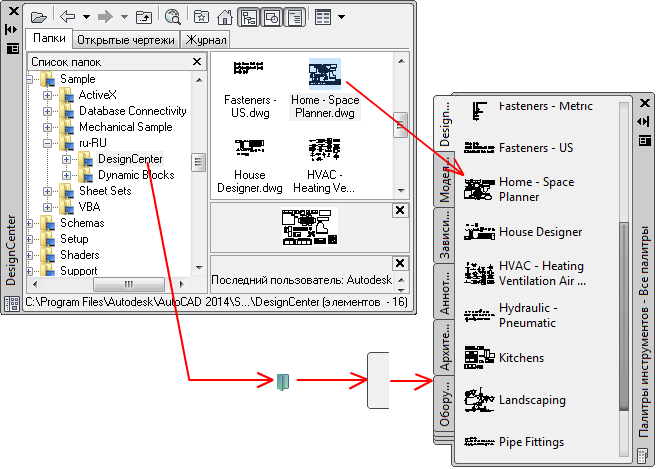Image resolution: width=657 pixels, height=469 pixels.
Task: Switch to the Папки tab
Action: [49, 39]
